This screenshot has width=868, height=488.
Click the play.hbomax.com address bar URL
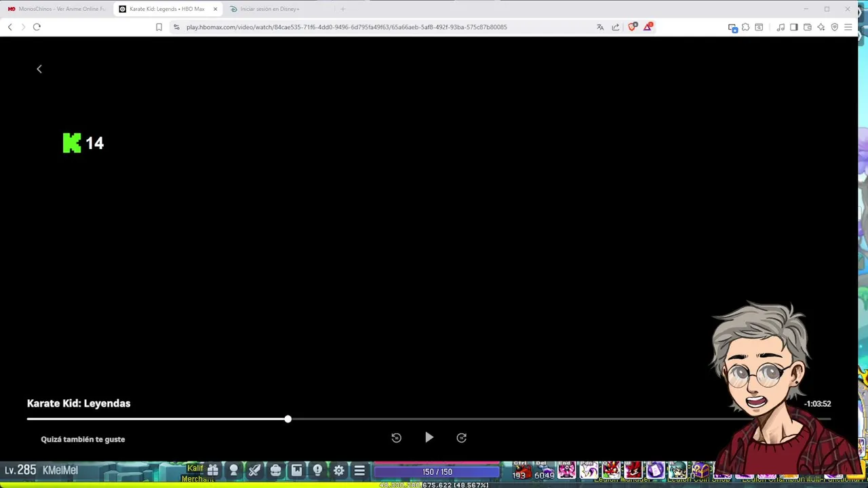click(x=347, y=27)
